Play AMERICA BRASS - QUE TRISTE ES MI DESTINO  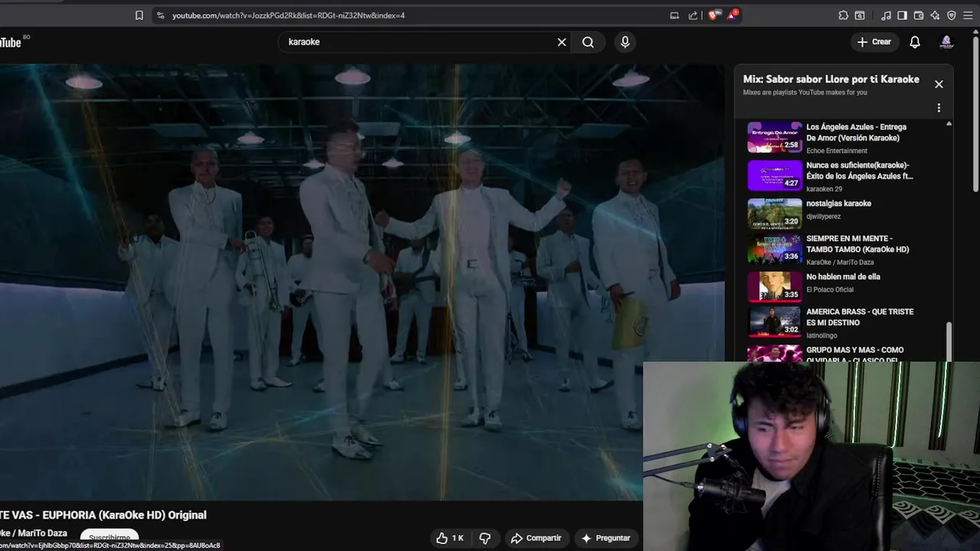[x=860, y=317]
